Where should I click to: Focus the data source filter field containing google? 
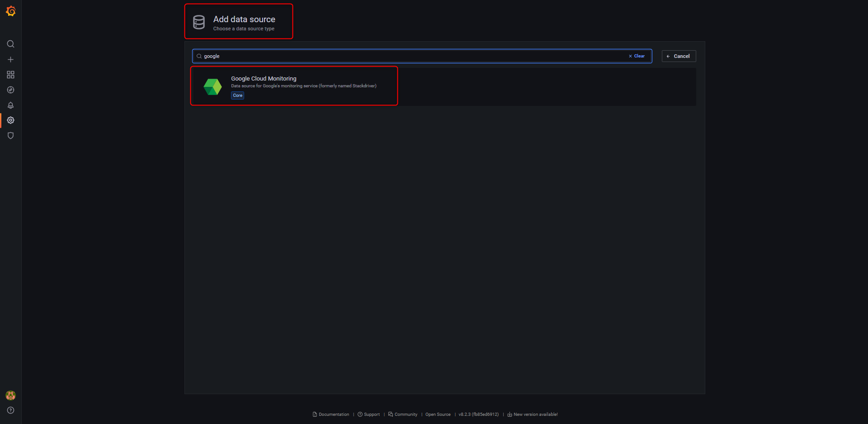(422, 56)
